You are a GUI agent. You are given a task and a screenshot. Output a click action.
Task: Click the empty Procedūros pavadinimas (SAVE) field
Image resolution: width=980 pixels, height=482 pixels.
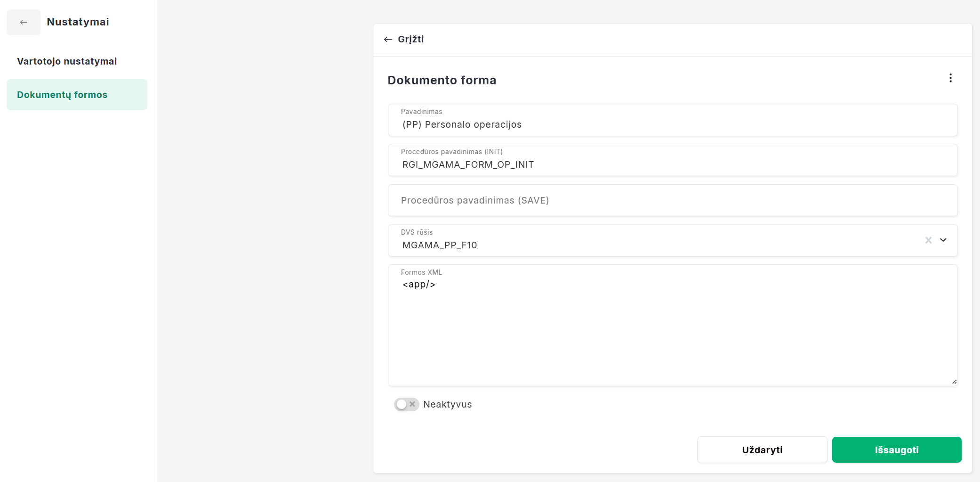[x=672, y=200]
